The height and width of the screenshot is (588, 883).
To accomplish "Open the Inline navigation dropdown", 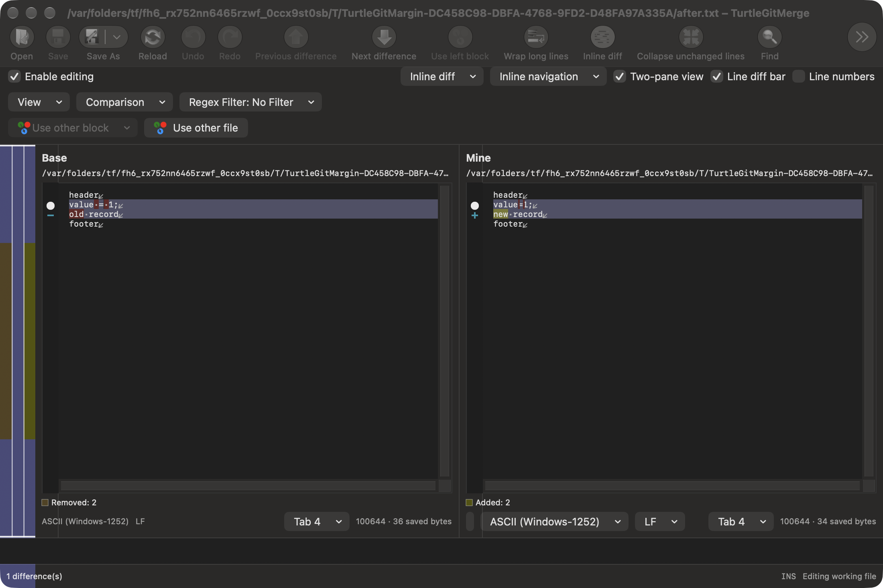I will pos(548,77).
